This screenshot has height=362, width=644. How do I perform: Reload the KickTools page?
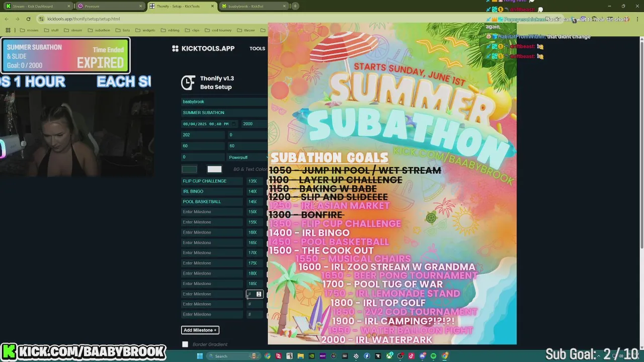click(x=28, y=19)
